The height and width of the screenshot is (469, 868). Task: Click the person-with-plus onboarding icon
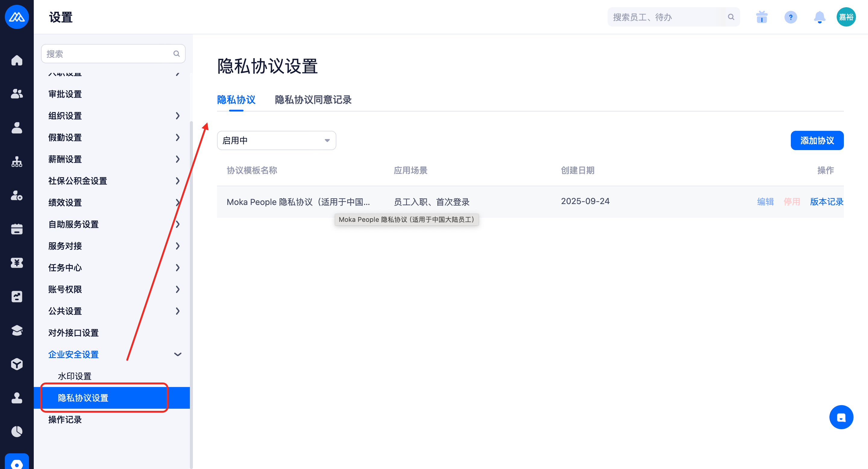click(17, 195)
